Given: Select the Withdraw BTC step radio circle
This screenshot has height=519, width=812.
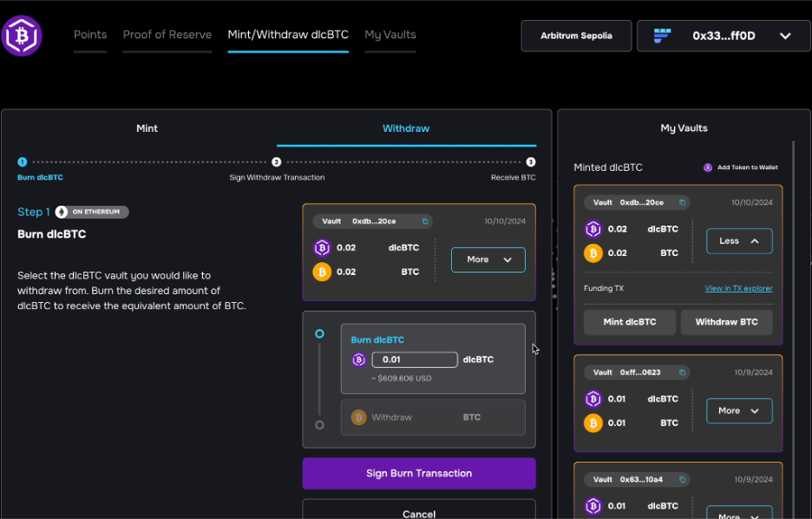Looking at the screenshot, I should point(319,424).
